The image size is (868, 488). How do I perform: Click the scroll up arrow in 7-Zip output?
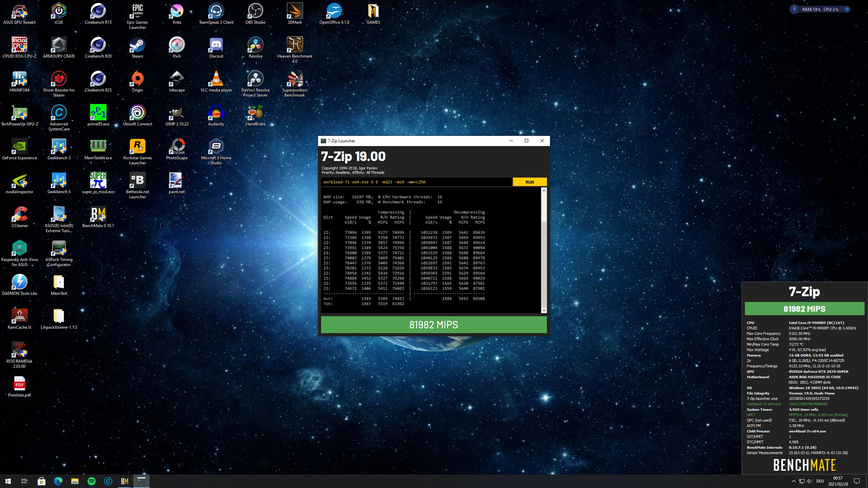544,190
